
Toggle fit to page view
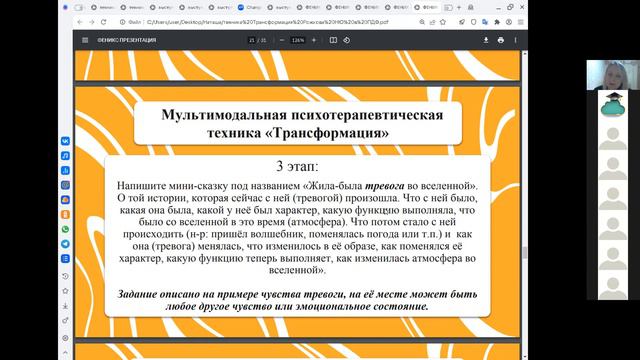coord(333,40)
